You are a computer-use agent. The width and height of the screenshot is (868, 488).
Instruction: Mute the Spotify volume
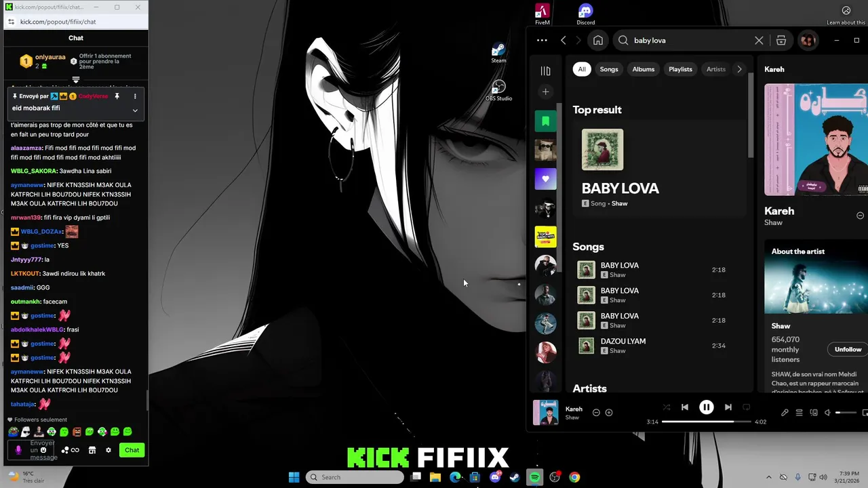827,413
